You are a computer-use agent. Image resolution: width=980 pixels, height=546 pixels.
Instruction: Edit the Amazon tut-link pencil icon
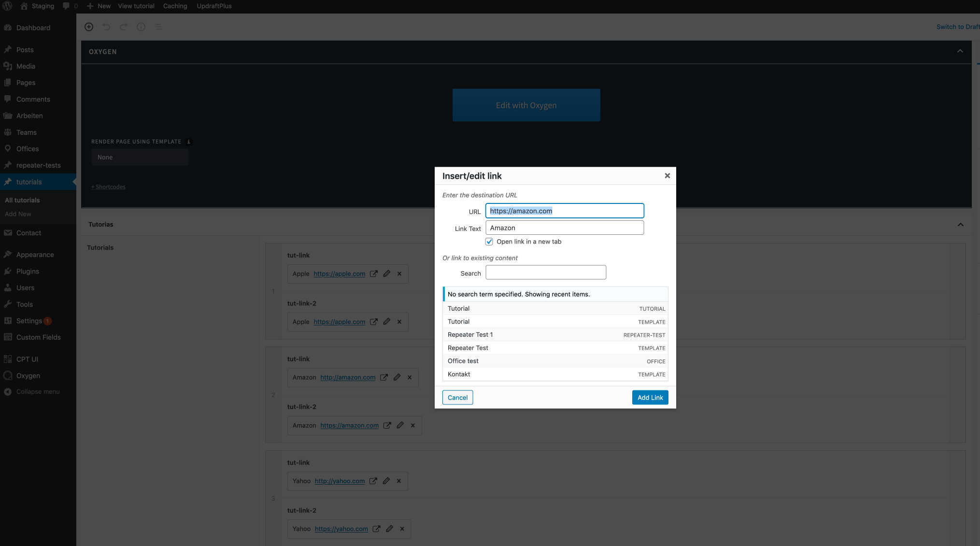coord(397,377)
